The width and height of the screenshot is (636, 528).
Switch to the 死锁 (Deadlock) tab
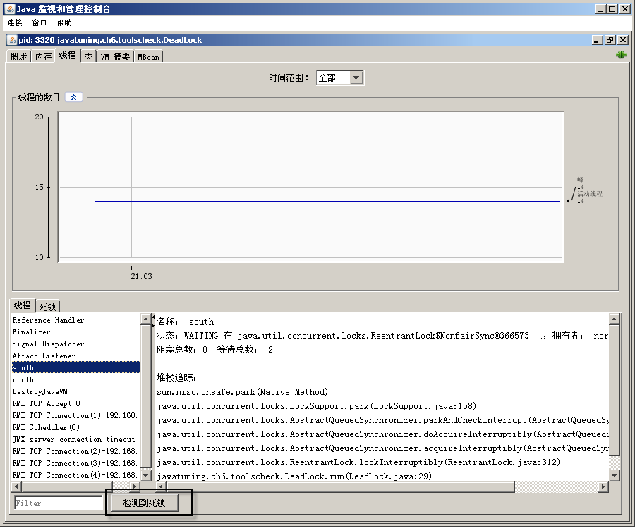(50, 305)
